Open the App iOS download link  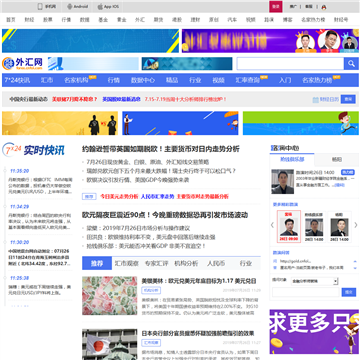click(x=108, y=7)
